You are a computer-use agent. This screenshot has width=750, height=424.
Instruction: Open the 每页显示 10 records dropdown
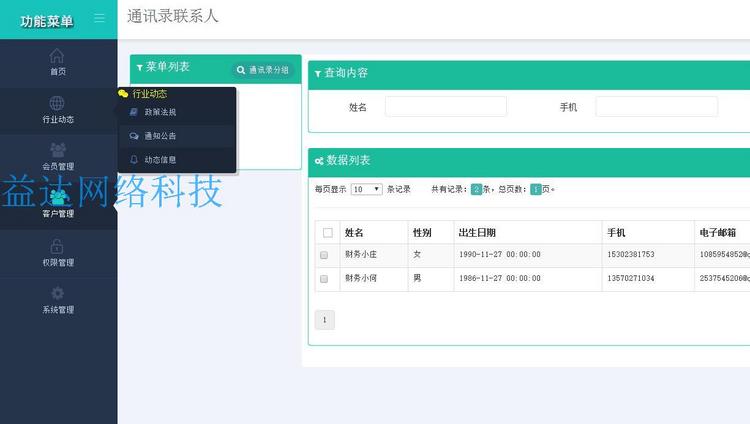point(366,189)
